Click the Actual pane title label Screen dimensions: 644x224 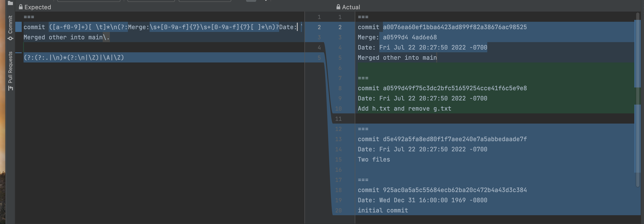click(351, 7)
